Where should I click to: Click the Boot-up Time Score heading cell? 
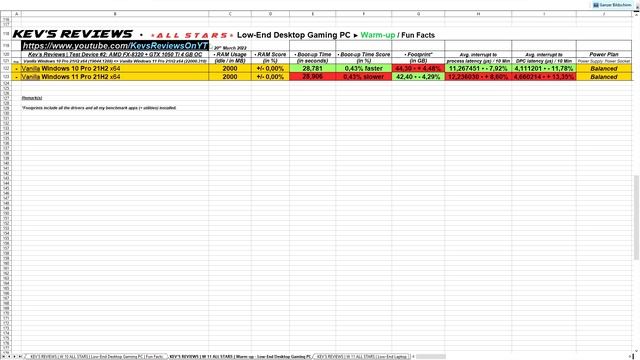pos(364,54)
